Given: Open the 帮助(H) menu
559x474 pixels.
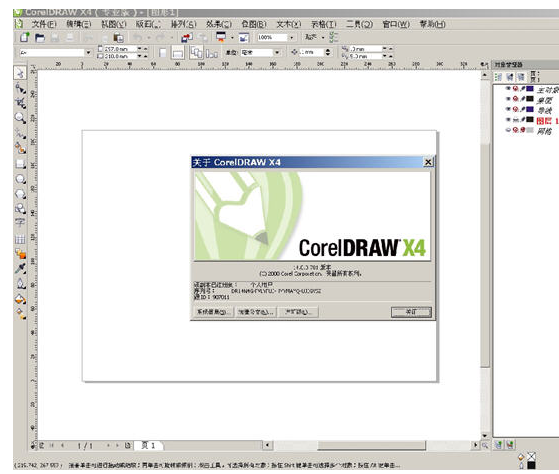Looking at the screenshot, I should click(432, 24).
